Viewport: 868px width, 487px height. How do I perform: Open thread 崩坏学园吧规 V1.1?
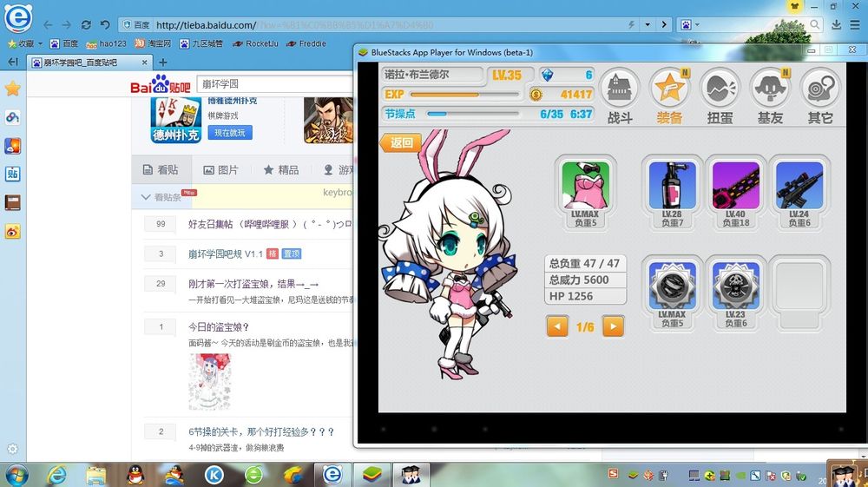(x=226, y=254)
